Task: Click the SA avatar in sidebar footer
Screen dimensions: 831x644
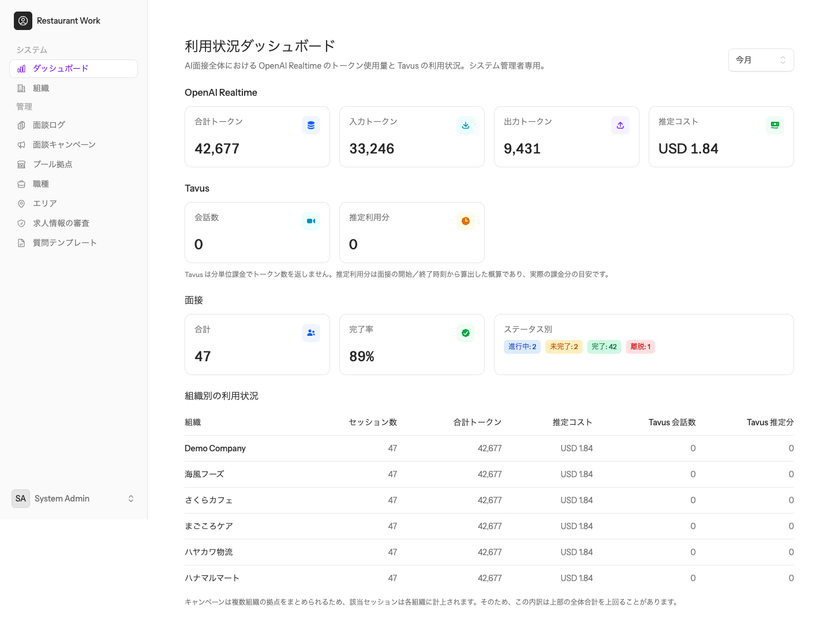Action: [x=21, y=499]
